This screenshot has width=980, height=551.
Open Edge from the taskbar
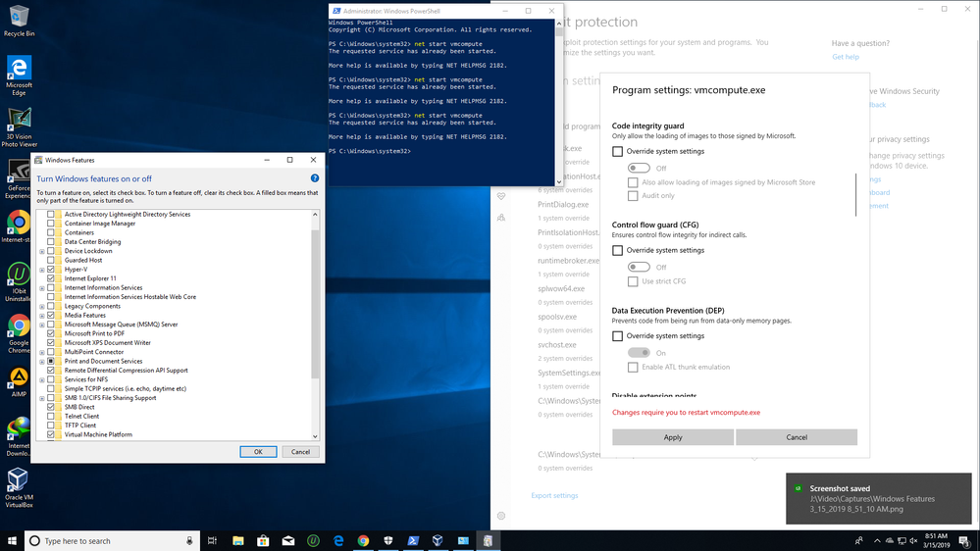(x=338, y=541)
